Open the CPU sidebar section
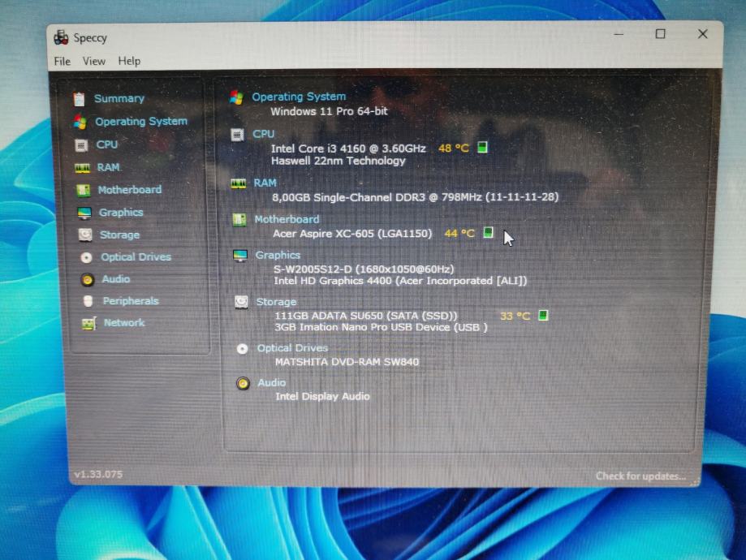This screenshot has height=560, width=746. [x=106, y=144]
